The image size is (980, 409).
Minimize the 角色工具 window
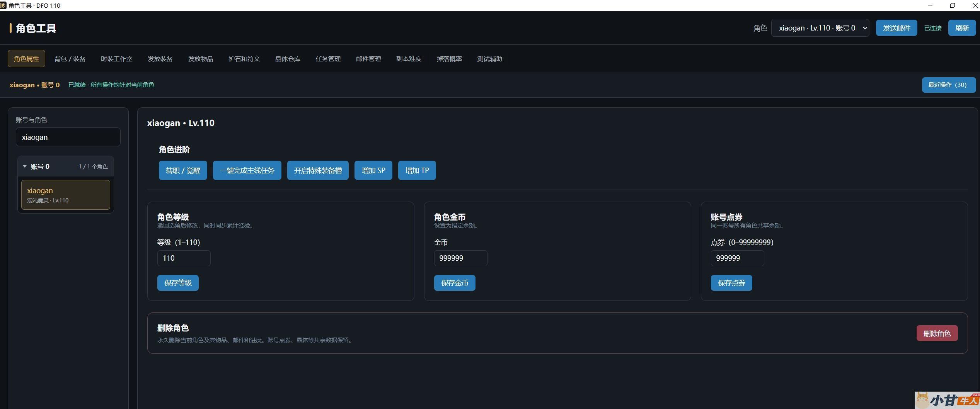pos(930,5)
